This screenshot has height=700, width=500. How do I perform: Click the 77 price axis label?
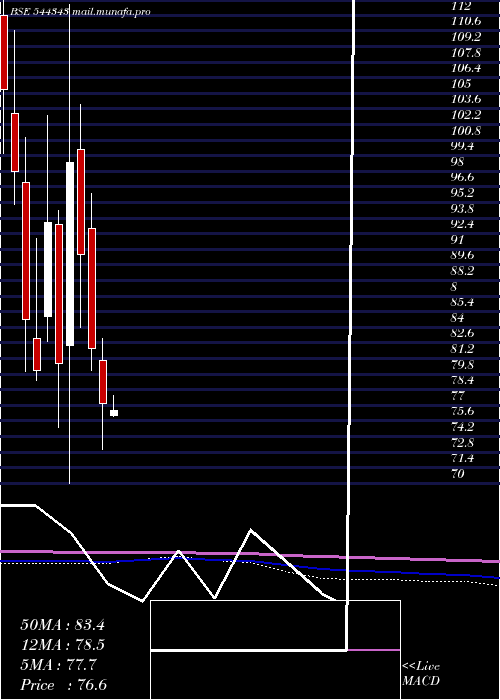(x=458, y=396)
